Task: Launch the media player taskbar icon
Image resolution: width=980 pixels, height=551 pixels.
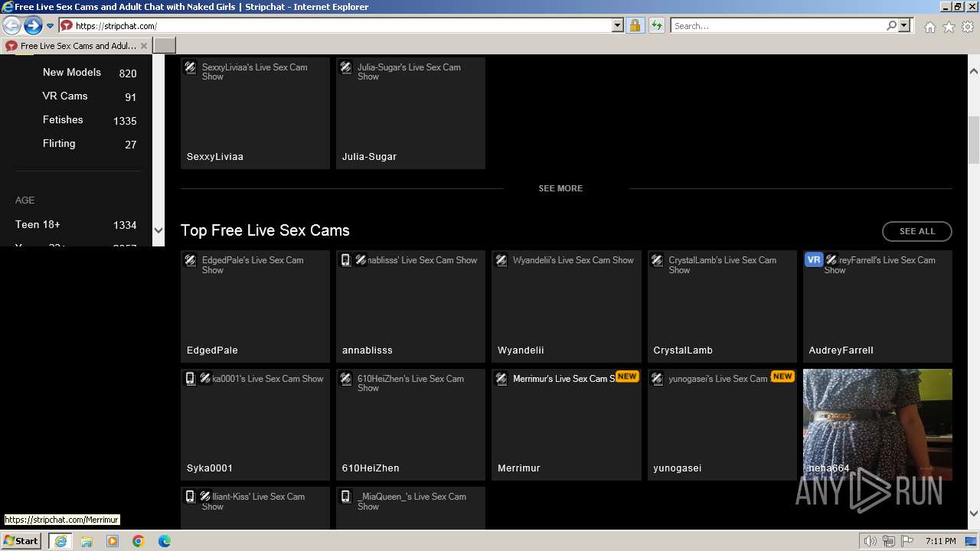Action: 113,541
